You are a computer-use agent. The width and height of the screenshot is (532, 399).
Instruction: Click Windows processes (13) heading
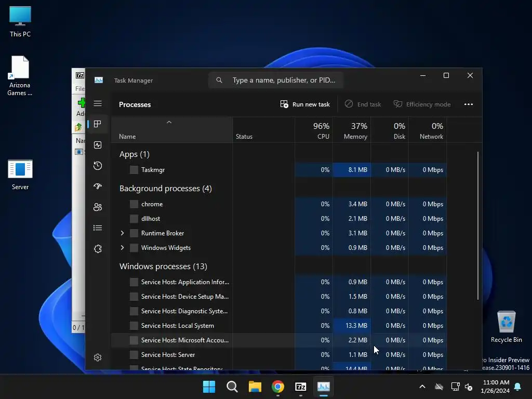pyautogui.click(x=163, y=267)
